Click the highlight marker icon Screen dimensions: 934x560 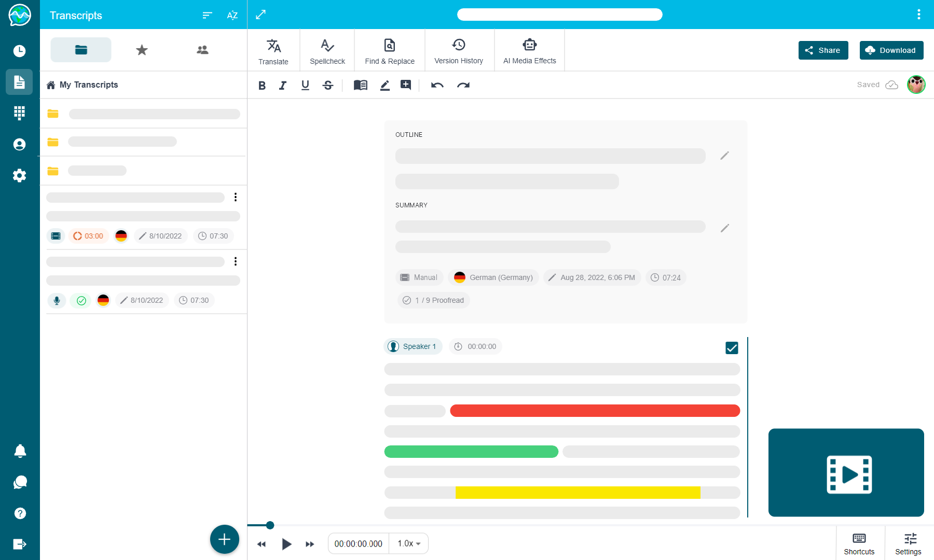[x=384, y=85]
